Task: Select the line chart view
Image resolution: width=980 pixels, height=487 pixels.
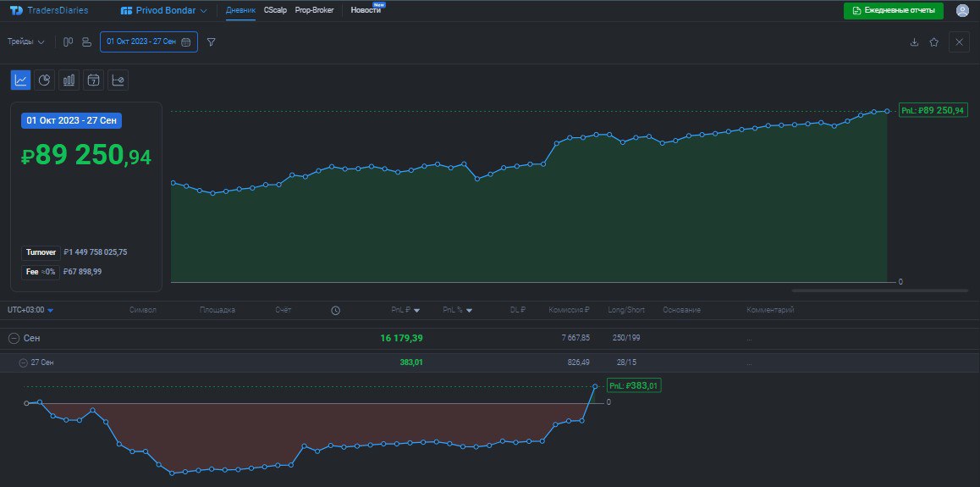Action: pyautogui.click(x=20, y=80)
